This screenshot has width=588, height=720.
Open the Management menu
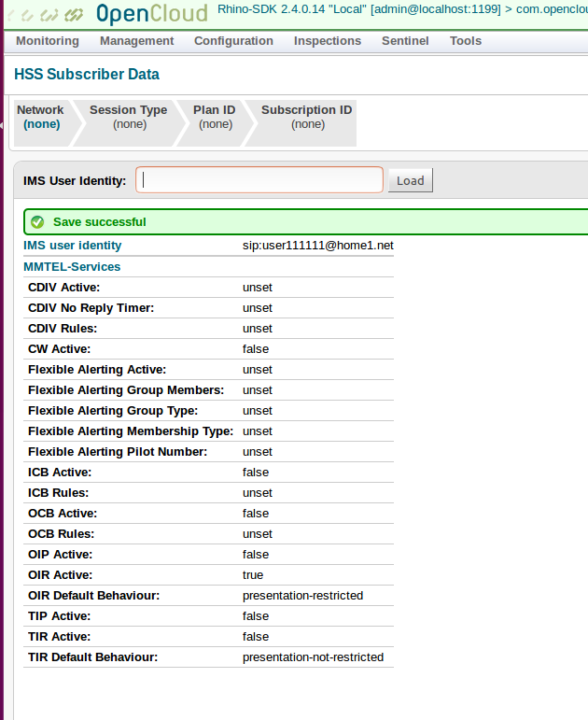click(136, 41)
